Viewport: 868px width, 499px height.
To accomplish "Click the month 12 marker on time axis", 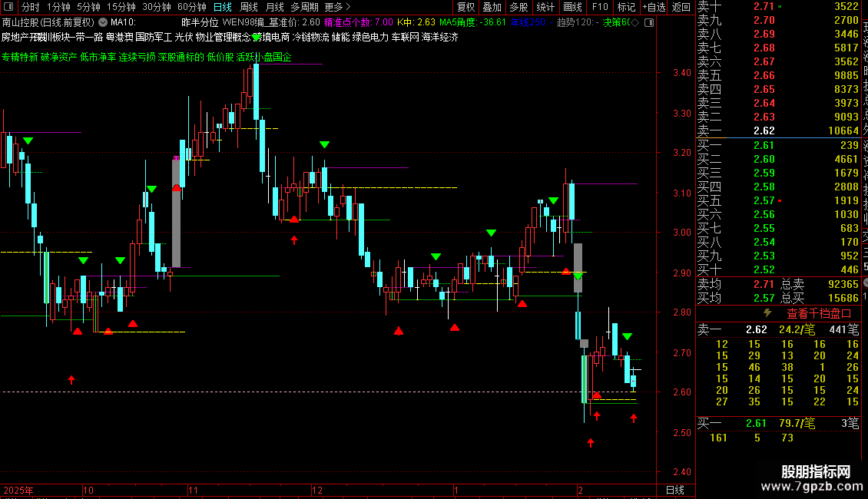I will point(316,490).
